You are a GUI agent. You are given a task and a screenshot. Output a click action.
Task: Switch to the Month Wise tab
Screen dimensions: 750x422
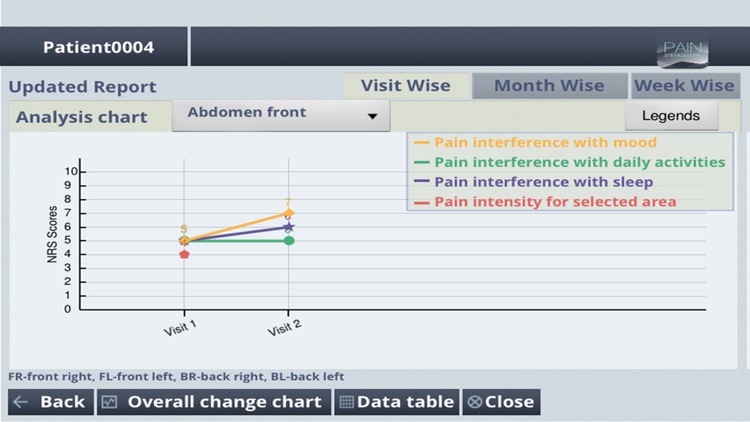[x=549, y=86]
